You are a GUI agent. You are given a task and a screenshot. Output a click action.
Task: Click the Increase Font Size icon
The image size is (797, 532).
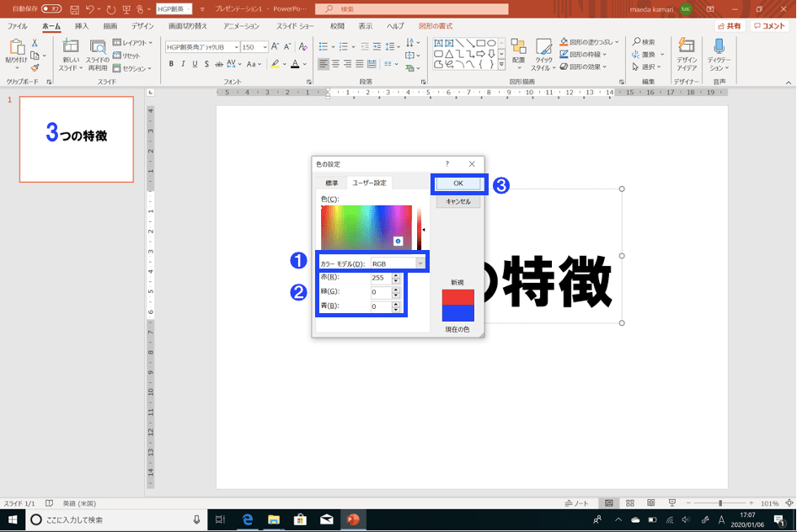pyautogui.click(x=275, y=46)
